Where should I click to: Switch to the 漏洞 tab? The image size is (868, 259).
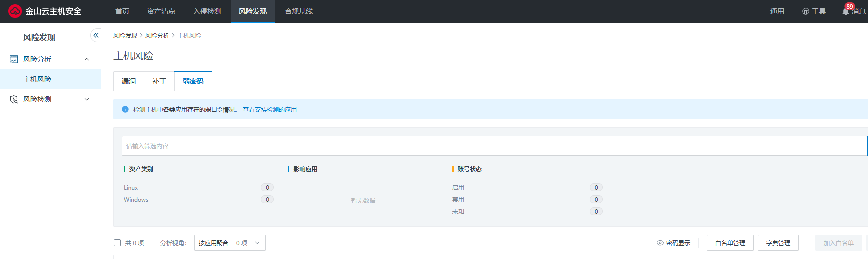click(x=129, y=81)
